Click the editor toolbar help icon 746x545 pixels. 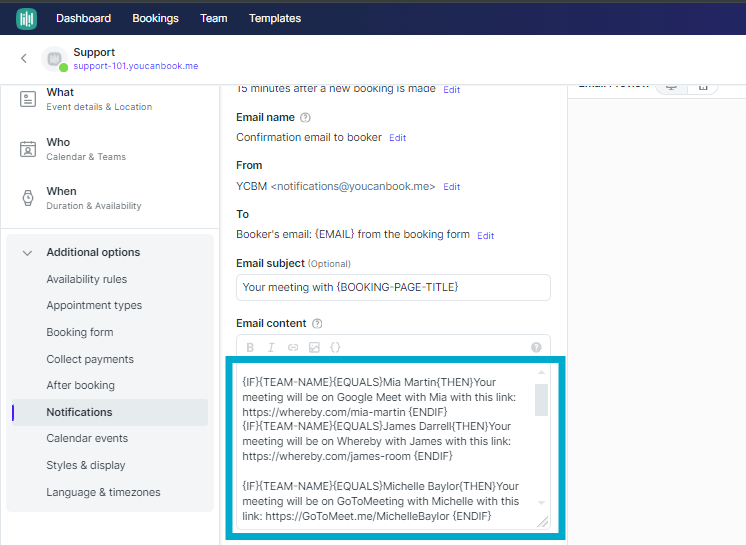pyautogui.click(x=536, y=348)
